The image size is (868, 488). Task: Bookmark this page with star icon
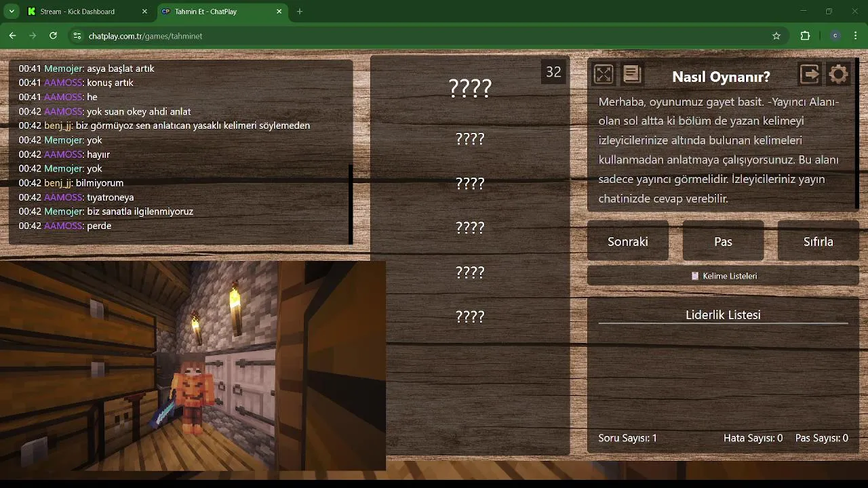click(776, 36)
